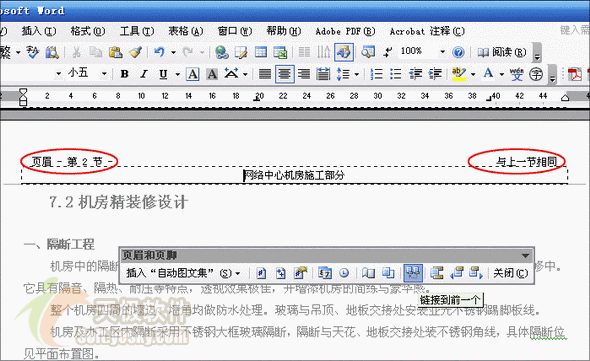Screen dimensions: 590x361
Task: Click the 关闭(C) button
Action: (x=511, y=273)
